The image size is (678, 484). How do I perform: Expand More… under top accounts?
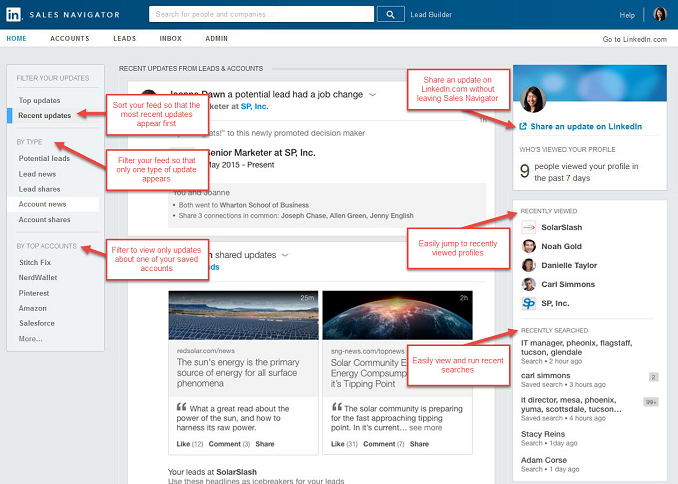tap(30, 339)
